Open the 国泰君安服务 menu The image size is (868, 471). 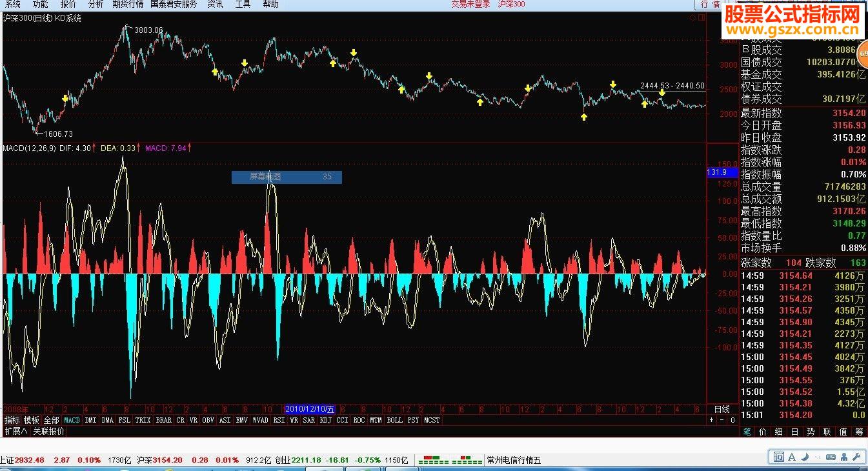174,4
